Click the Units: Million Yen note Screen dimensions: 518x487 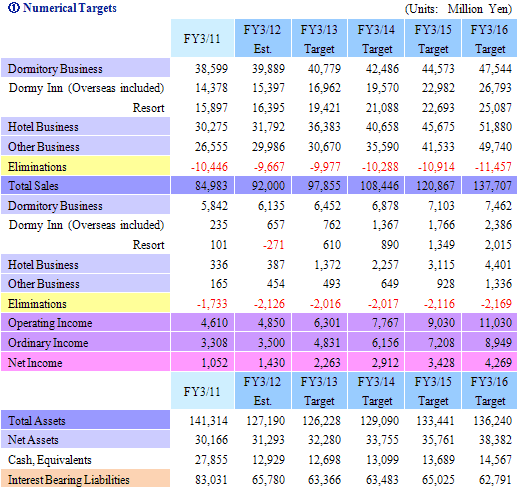[458, 8]
